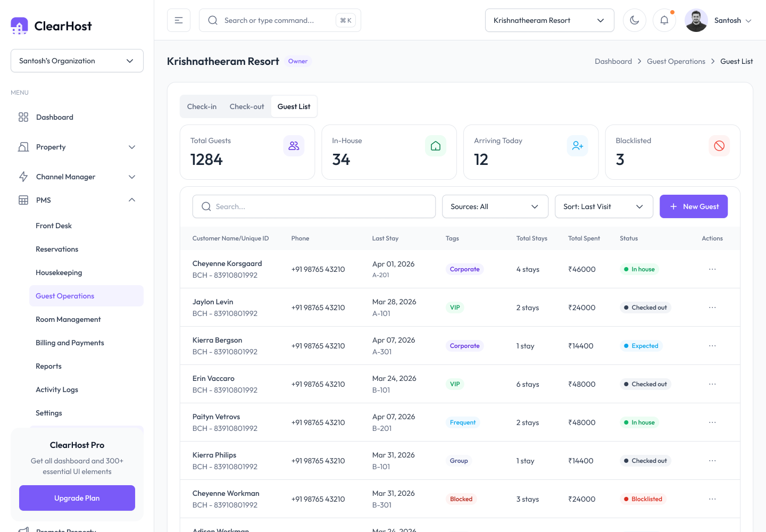766x532 pixels.
Task: Switch to the Check-in tab
Action: tap(202, 106)
